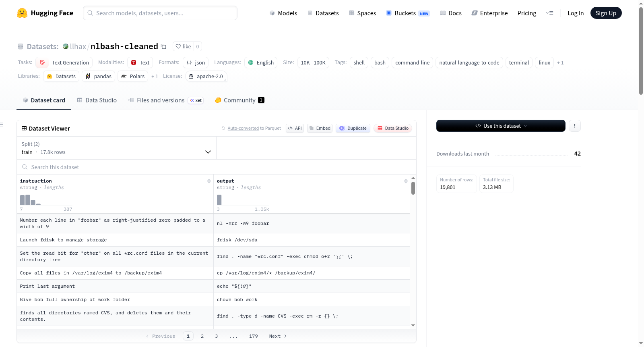Switch to the Dataset card tab

43,100
